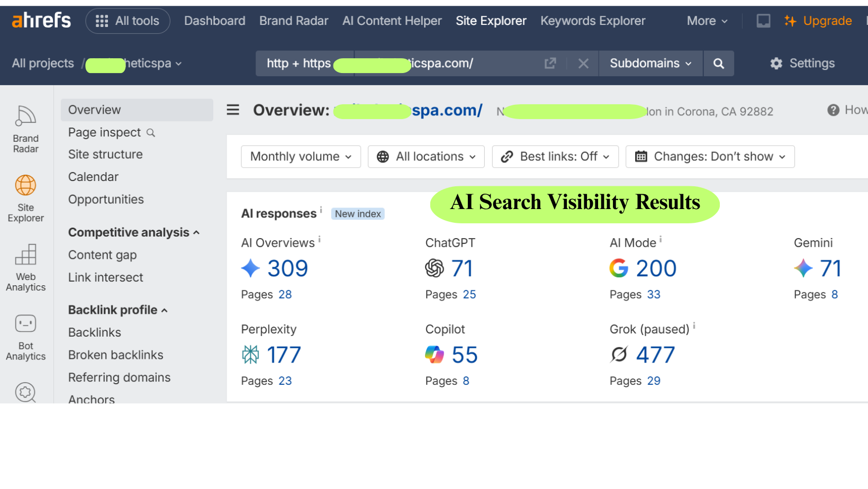Open Site structure

coord(105,155)
